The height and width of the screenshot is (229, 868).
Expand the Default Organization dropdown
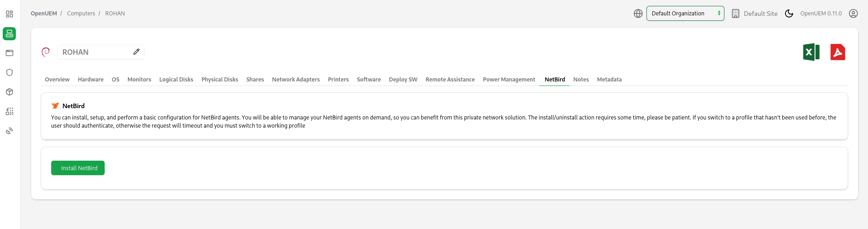pyautogui.click(x=685, y=14)
